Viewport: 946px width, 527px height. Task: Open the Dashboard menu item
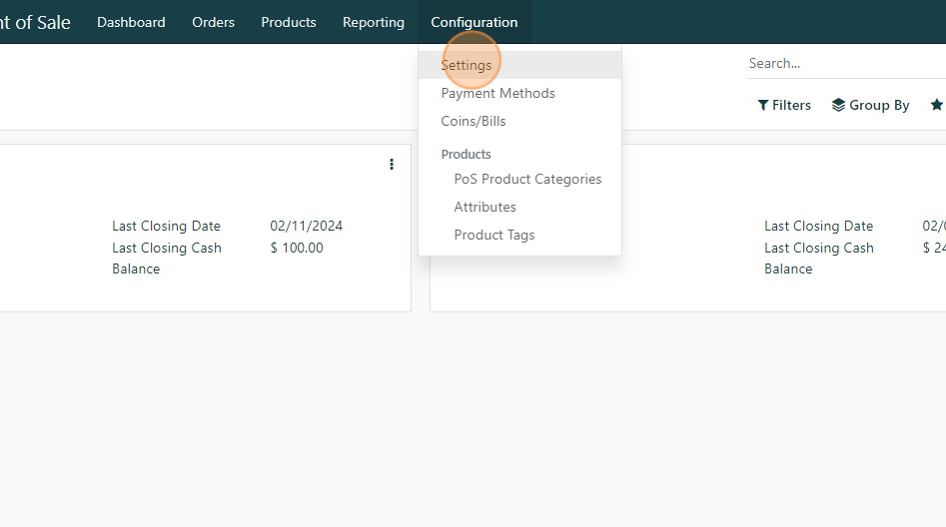coord(131,22)
